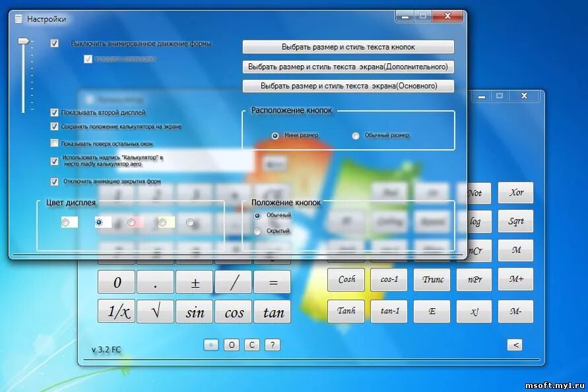
Task: Click the log key in calculator
Action: click(x=479, y=222)
